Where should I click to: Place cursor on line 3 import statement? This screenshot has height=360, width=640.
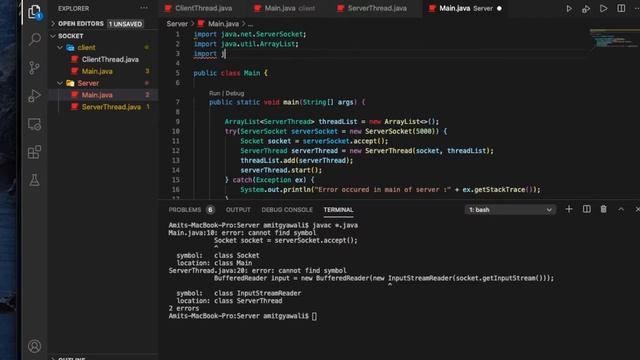[x=209, y=54]
